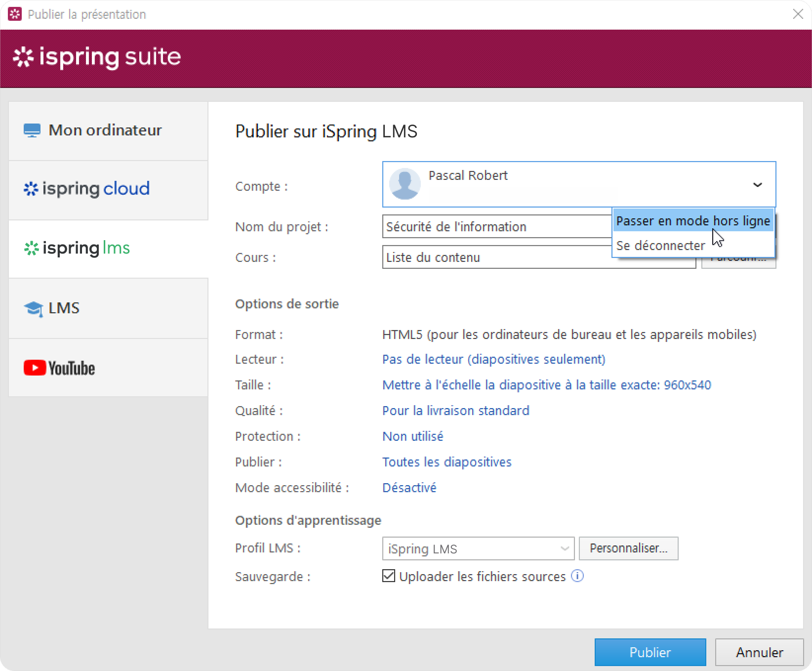
Task: Click the info icon beside Uploader les fichiers sources
Action: (x=577, y=576)
